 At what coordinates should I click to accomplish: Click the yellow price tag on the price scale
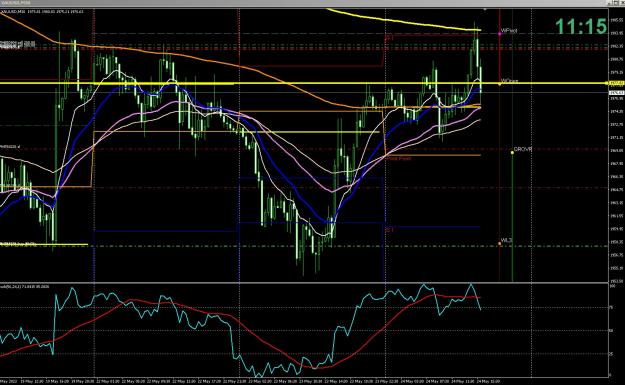[x=617, y=83]
